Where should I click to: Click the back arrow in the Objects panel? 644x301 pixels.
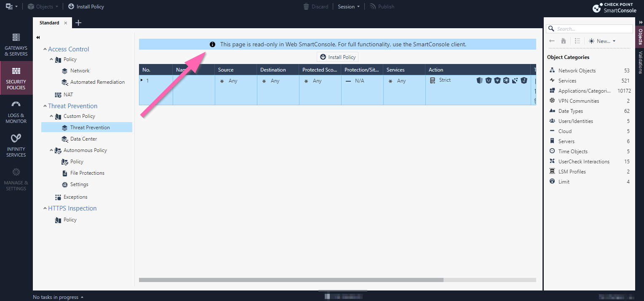[552, 40]
